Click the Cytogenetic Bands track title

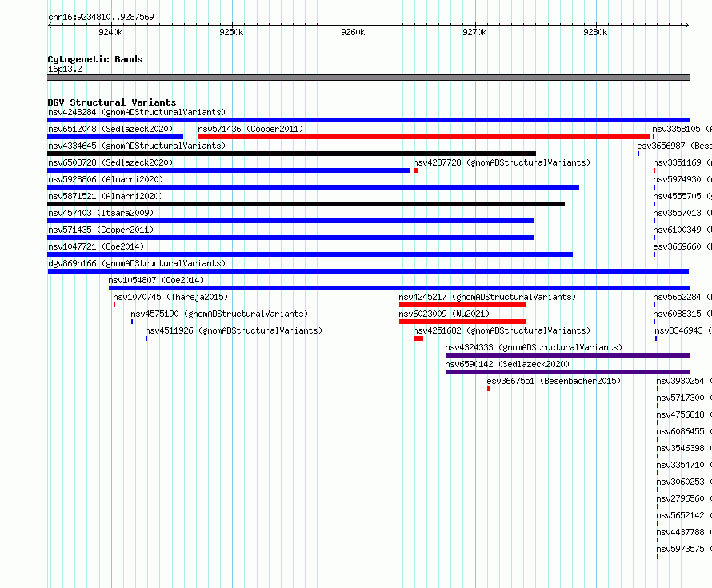pos(95,59)
